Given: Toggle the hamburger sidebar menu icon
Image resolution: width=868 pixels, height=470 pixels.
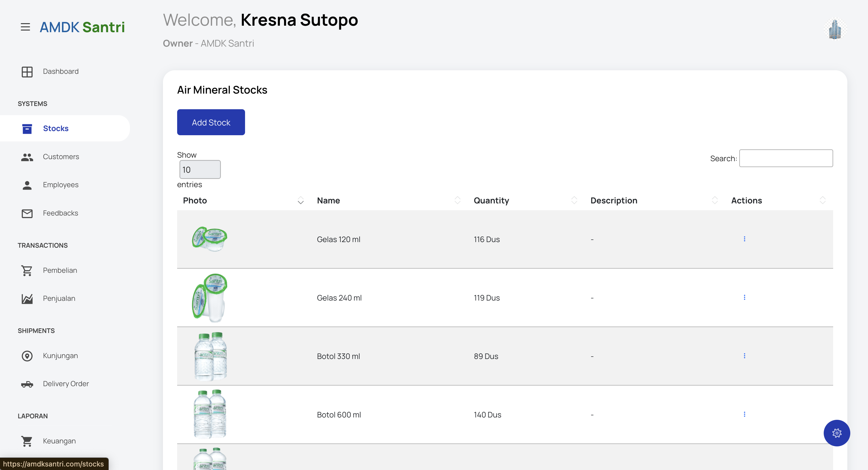Looking at the screenshot, I should pos(25,27).
